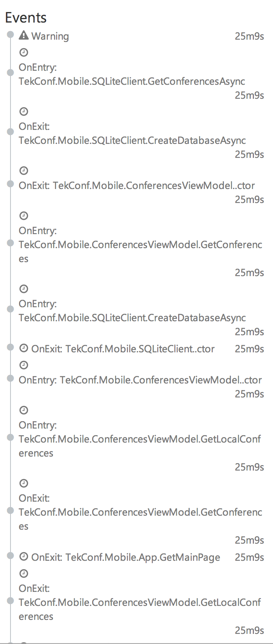Viewport: 273px width, 644px height.
Task: Click clock icon beside OnExit App.GetMainPage
Action: (24, 556)
